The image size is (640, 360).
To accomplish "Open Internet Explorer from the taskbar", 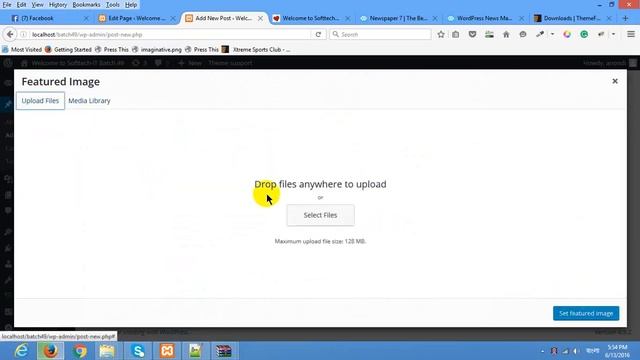I will [x=21, y=351].
